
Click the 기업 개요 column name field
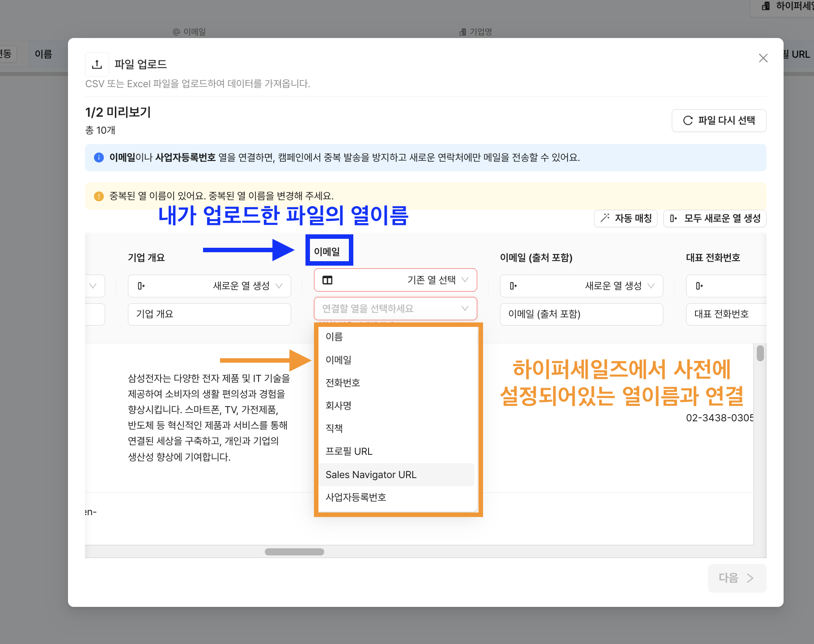[x=209, y=314]
